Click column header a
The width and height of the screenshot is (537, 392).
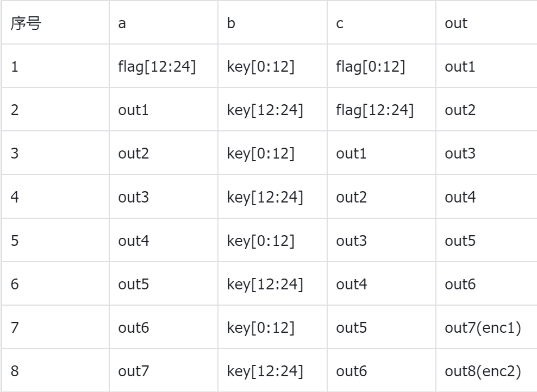tap(122, 24)
